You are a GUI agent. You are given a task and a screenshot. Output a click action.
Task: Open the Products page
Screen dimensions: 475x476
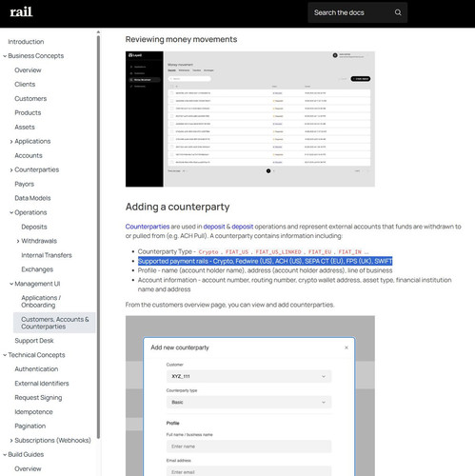pyautogui.click(x=28, y=112)
